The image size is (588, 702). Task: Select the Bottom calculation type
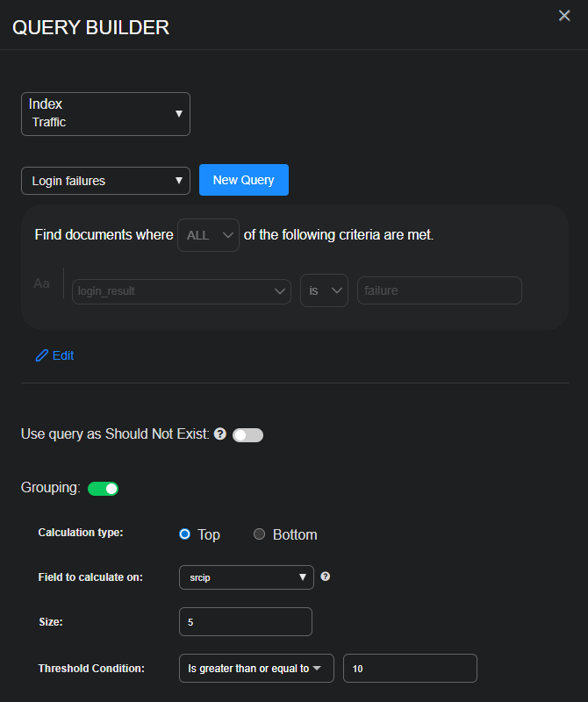tap(259, 534)
